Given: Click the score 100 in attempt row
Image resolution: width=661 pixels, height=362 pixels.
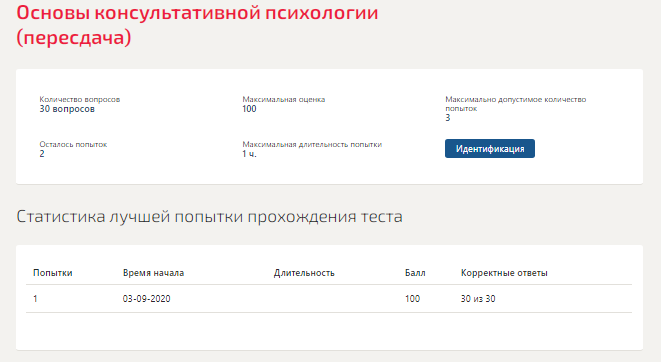Looking at the screenshot, I should [x=412, y=299].
